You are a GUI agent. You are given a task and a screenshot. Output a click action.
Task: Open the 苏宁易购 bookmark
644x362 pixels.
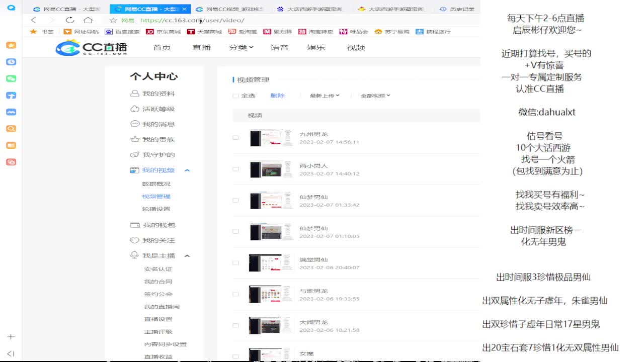(x=392, y=32)
